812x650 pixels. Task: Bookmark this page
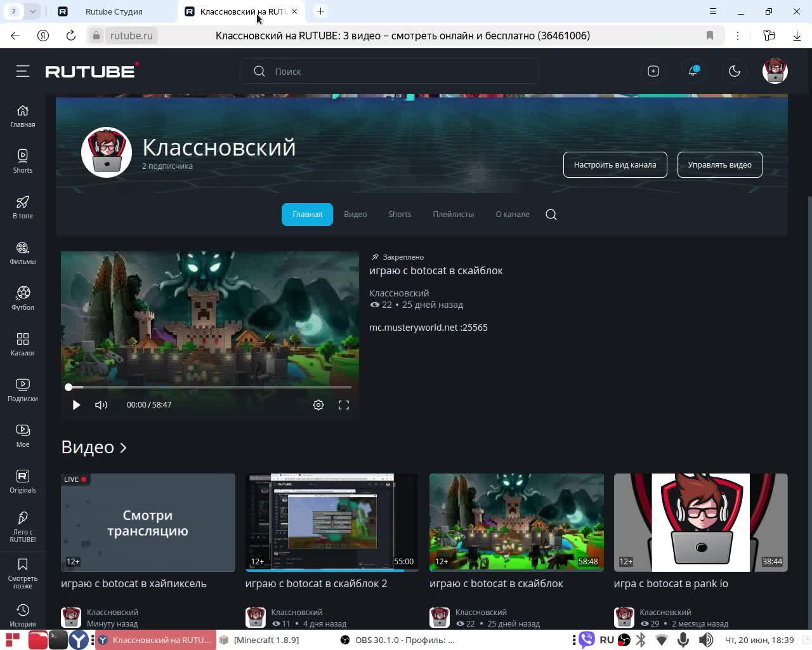[x=710, y=36]
